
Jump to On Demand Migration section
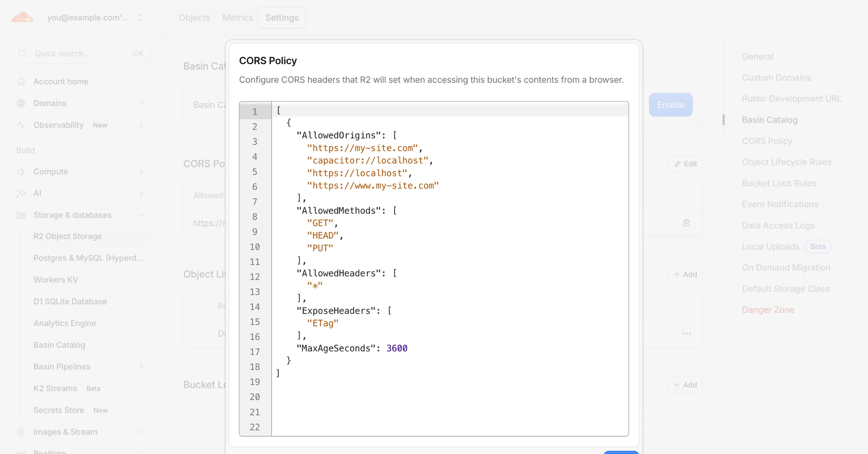coord(786,268)
